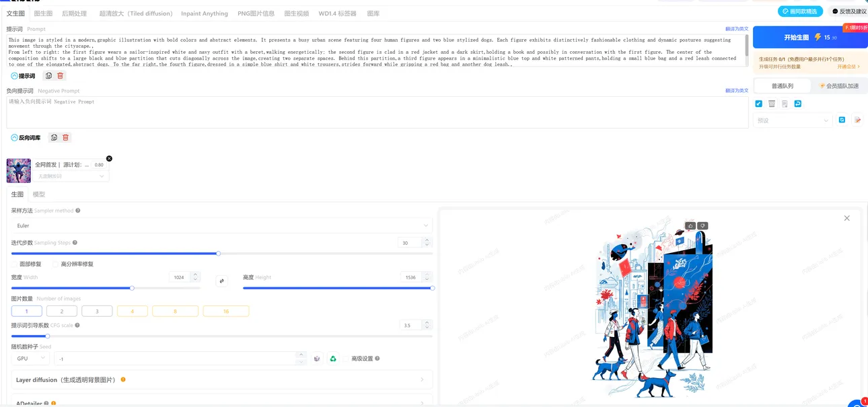The width and height of the screenshot is (868, 407).
Task: Switch to the 图生图 tab
Action: pos(43,13)
